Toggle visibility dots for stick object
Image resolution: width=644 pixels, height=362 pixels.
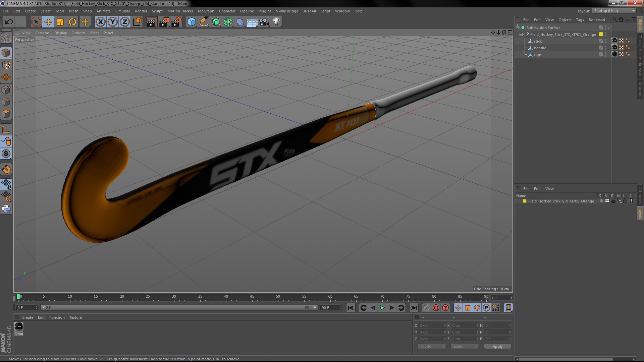pos(606,41)
